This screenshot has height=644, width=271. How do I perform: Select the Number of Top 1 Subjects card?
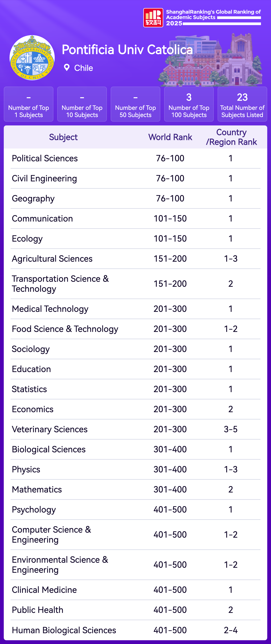(28, 104)
